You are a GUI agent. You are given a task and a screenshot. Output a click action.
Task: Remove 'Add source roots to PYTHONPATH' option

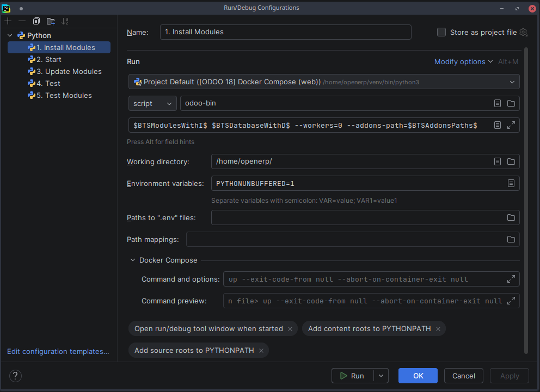pyautogui.click(x=261, y=351)
